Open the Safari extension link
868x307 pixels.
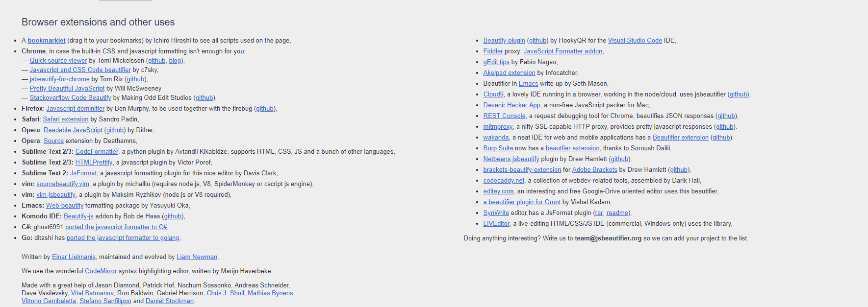tap(66, 119)
